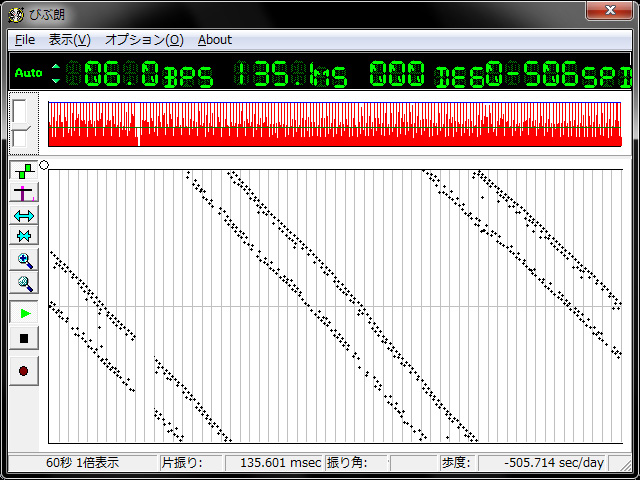The height and width of the screenshot is (480, 640).
Task: Select the purple T-shaped marker tool
Action: [24, 193]
